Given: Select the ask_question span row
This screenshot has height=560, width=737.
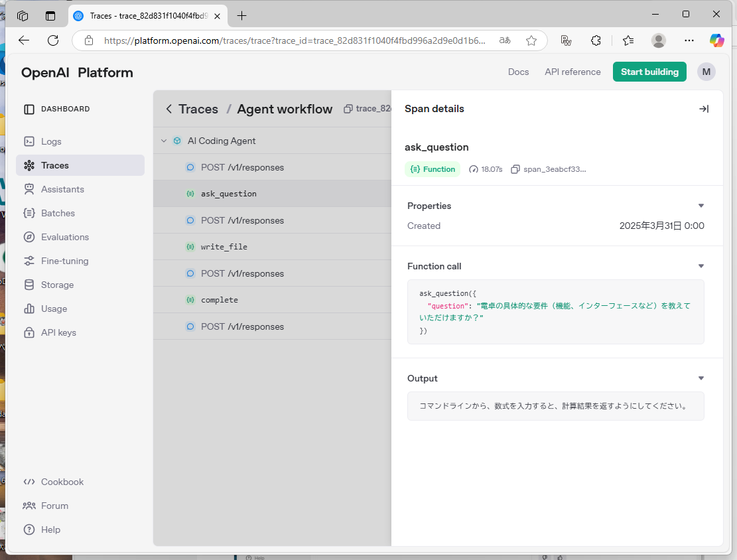Looking at the screenshot, I should click(x=272, y=194).
